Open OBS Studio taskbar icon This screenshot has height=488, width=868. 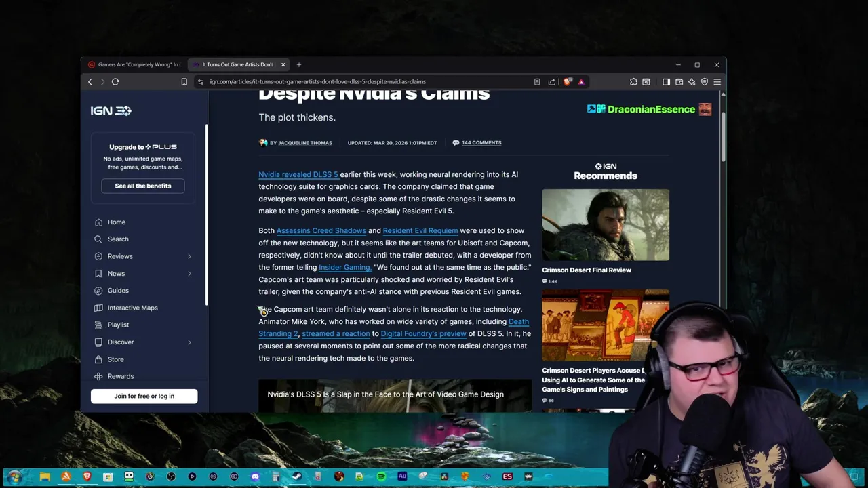(x=171, y=477)
